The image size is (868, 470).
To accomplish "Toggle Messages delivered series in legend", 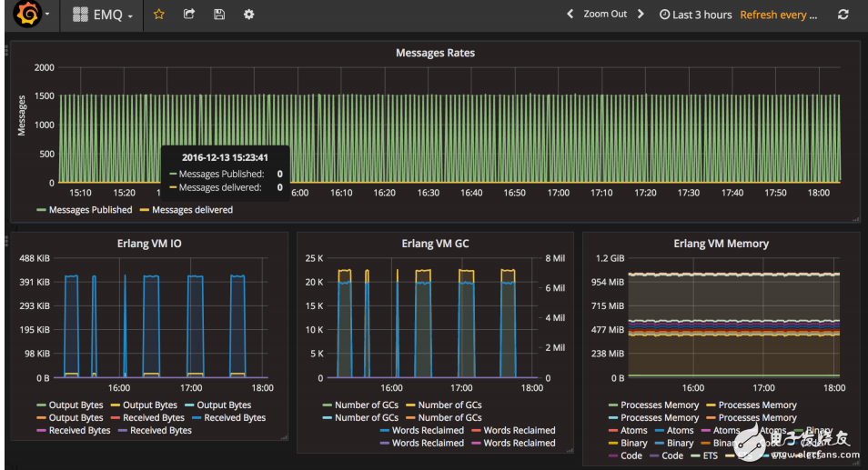I will (x=191, y=210).
